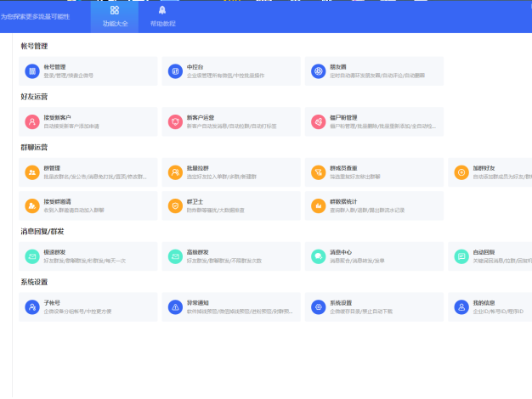Open the 帐号管理 icon
Image resolution: width=532 pixels, height=399 pixels.
point(31,70)
